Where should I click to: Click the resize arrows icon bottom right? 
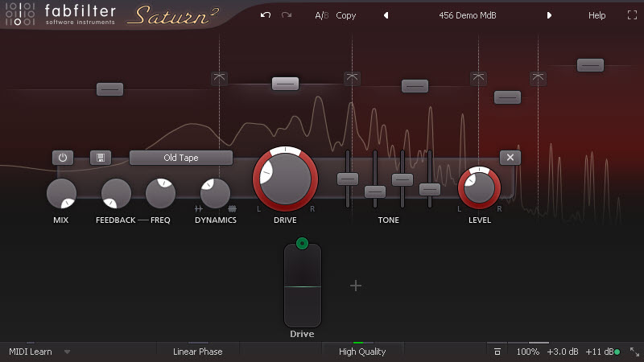click(x=634, y=352)
